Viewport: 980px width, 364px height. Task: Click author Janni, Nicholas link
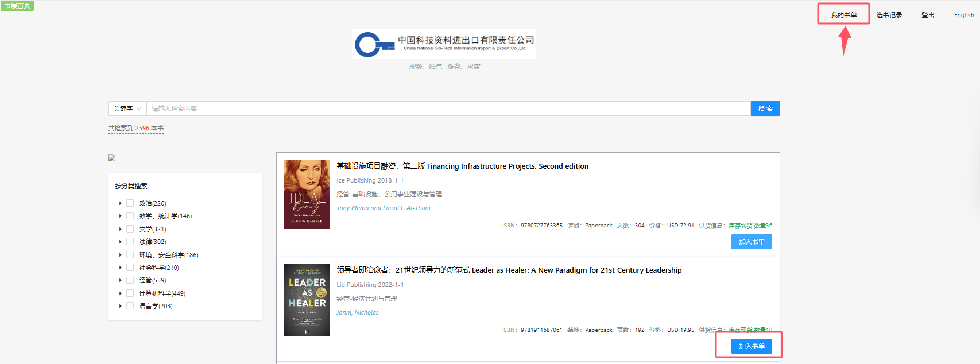tap(357, 312)
